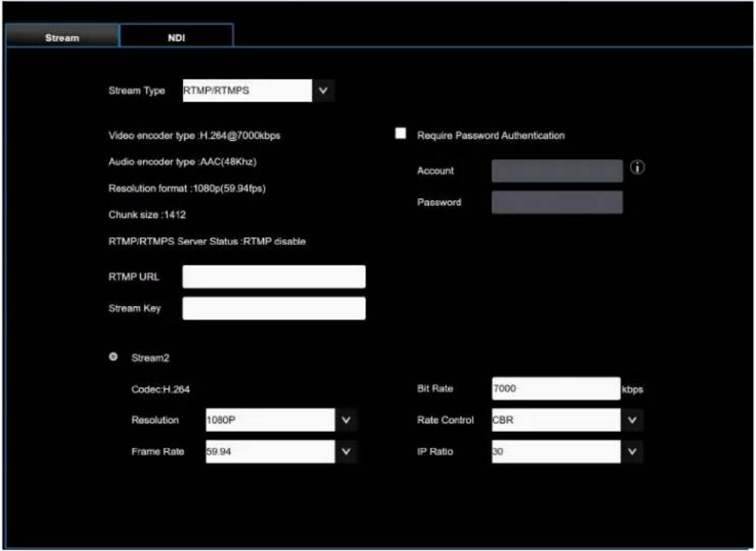Click the Password text field
Image resolution: width=756 pixels, height=551 pixels.
[x=557, y=202]
